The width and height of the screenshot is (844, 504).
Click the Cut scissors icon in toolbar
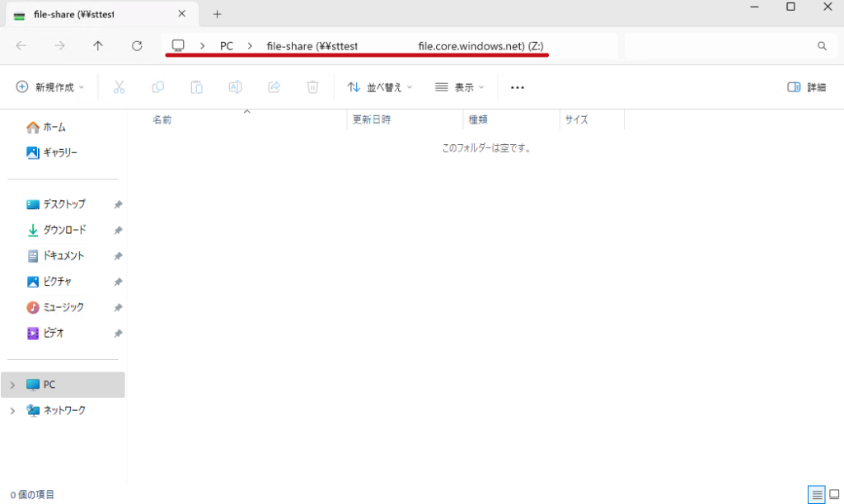tap(119, 87)
